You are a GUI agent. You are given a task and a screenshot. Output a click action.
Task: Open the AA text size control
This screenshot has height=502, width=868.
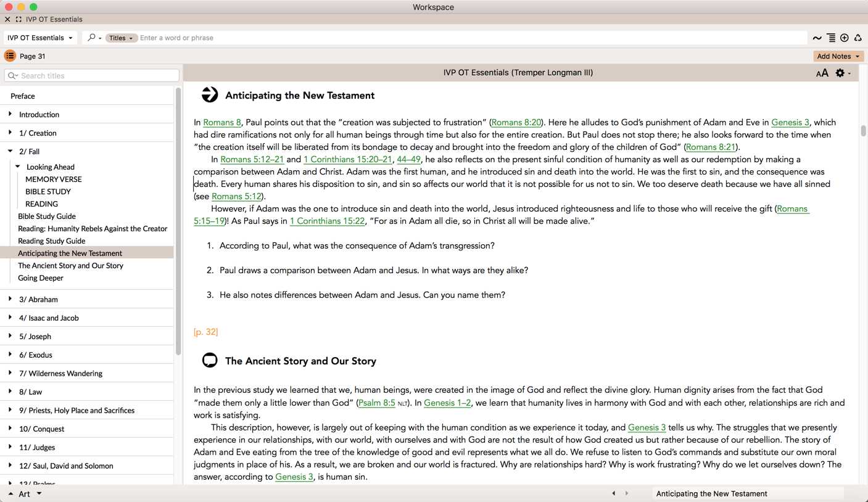[822, 73]
